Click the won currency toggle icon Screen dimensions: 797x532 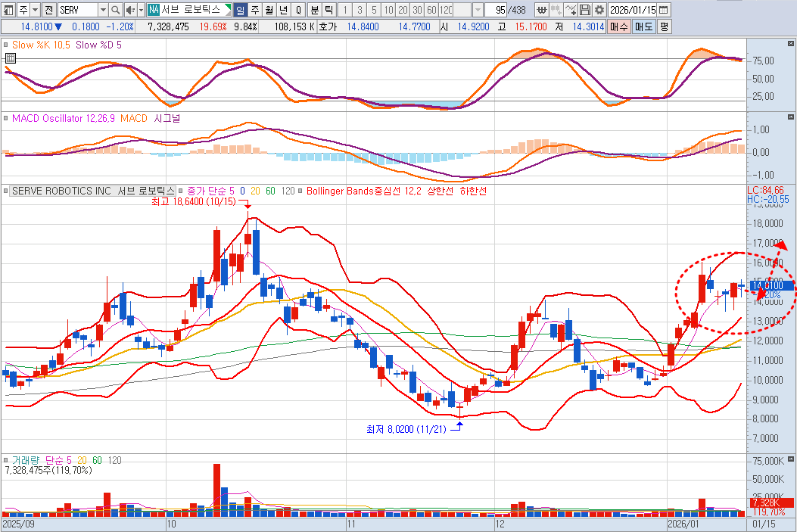click(543, 10)
